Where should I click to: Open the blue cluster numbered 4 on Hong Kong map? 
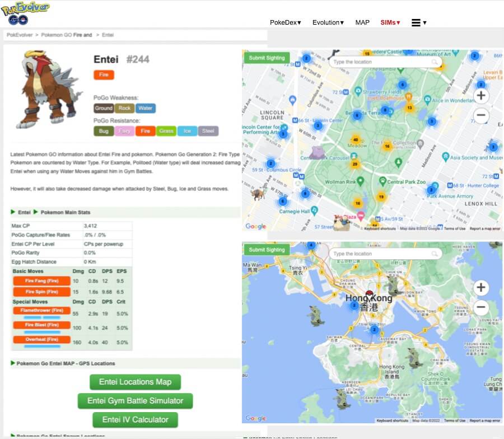click(x=311, y=245)
